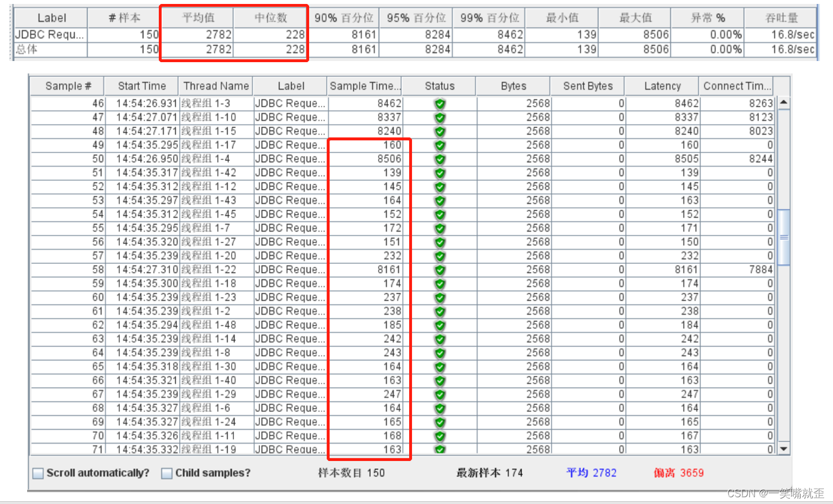Click green status shield for sample 56

coord(440,242)
